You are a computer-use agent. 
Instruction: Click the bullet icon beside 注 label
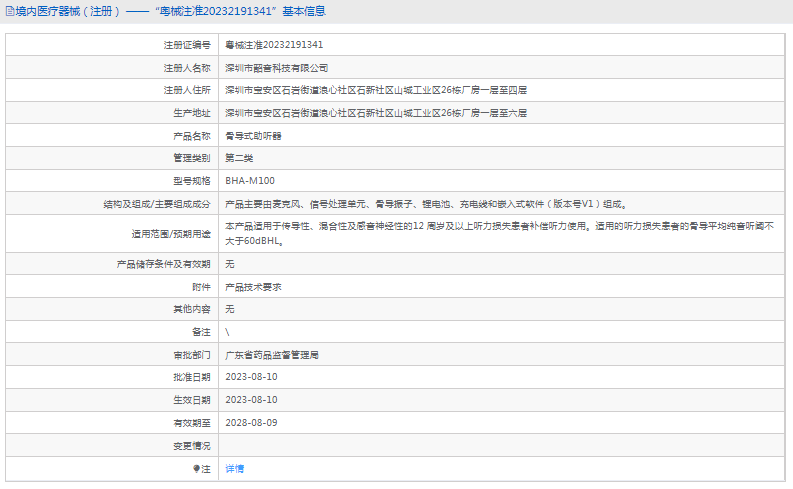click(x=196, y=469)
